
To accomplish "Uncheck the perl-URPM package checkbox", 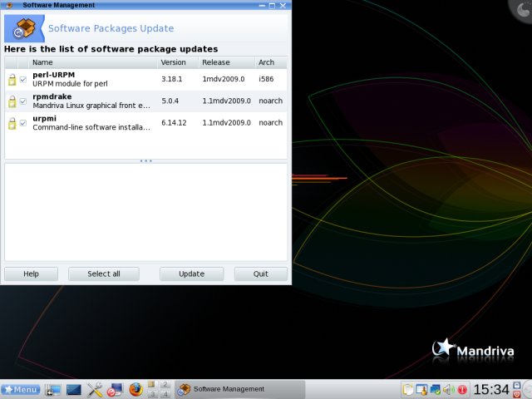I will (23, 80).
